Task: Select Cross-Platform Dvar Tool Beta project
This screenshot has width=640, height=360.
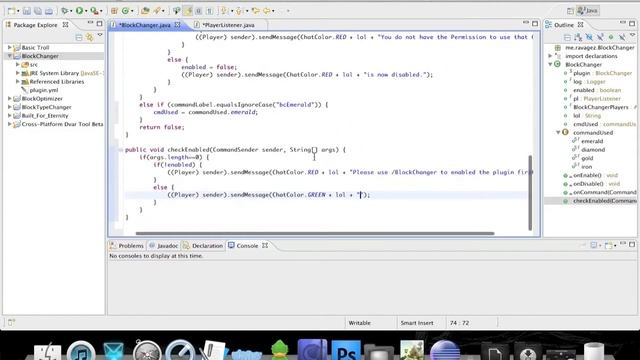Action: tap(62, 124)
